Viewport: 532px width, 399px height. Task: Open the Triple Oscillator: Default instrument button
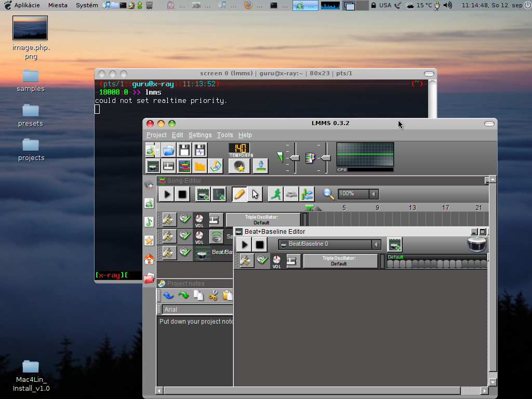(x=262, y=220)
